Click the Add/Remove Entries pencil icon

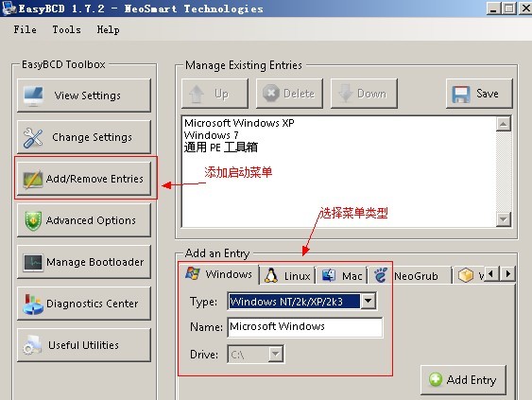(33, 179)
